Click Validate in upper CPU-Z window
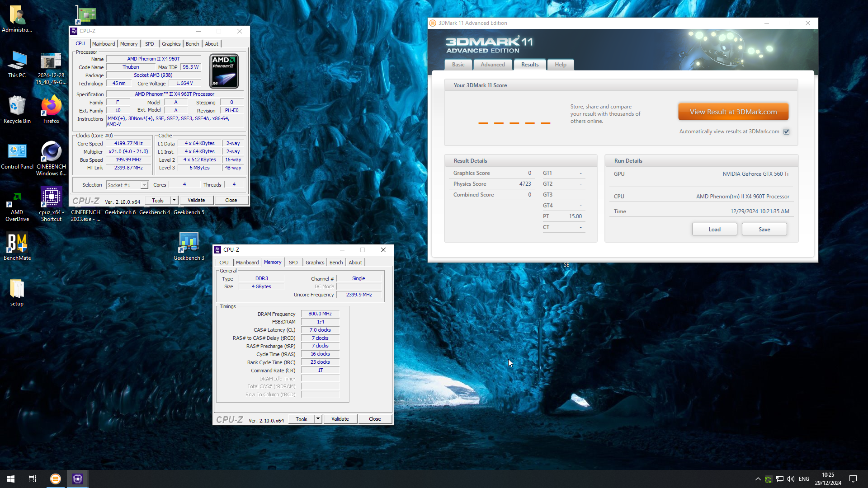The height and width of the screenshot is (488, 868). click(x=196, y=200)
